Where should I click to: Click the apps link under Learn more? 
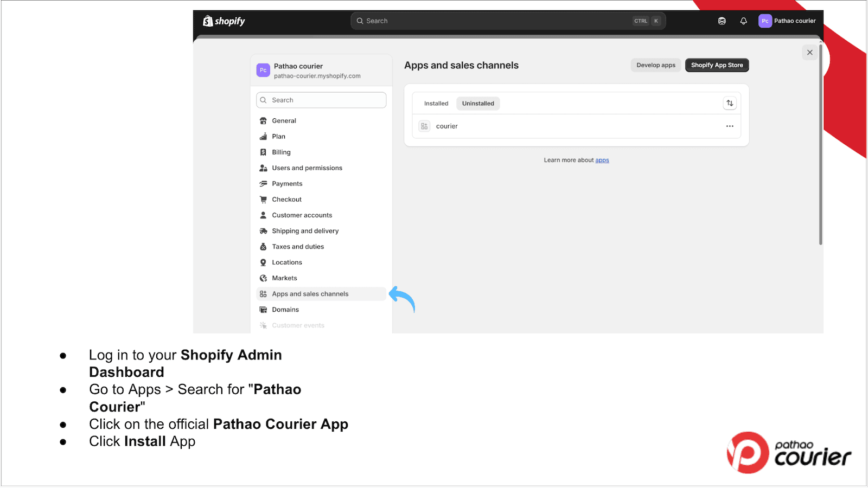pyautogui.click(x=602, y=160)
